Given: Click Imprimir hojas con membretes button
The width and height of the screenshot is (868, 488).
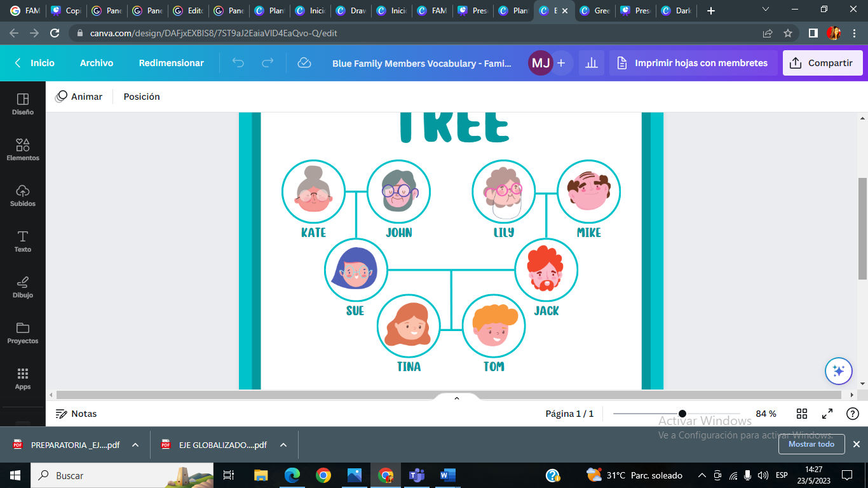Looking at the screenshot, I should tap(693, 63).
